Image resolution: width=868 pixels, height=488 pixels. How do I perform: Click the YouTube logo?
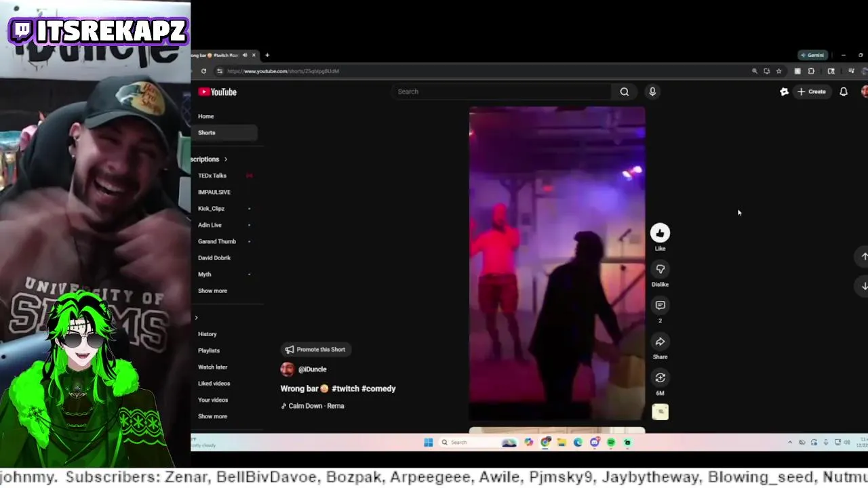pyautogui.click(x=217, y=92)
